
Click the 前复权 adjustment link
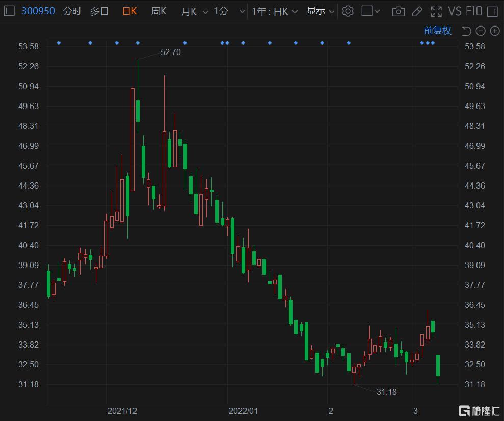point(437,31)
